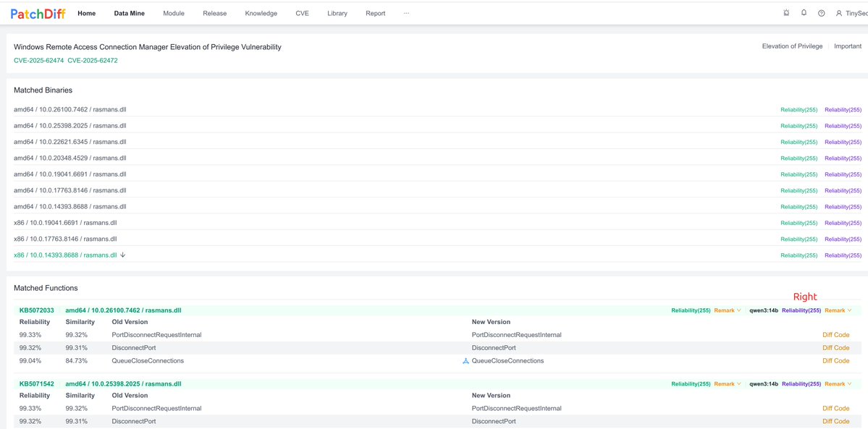868x429 pixels.
Task: Open Diff Code for PortDisconnectRequestInternal under KB5072033
Action: click(836, 335)
